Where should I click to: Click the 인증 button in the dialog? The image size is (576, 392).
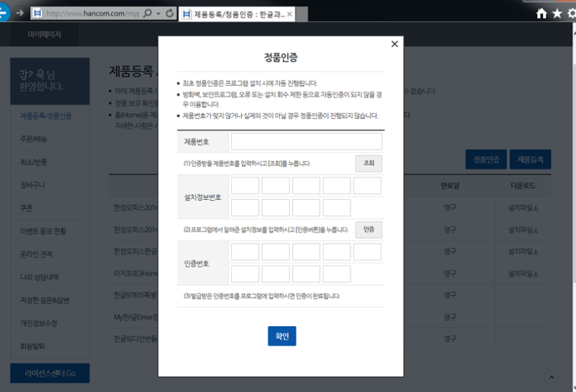point(369,229)
